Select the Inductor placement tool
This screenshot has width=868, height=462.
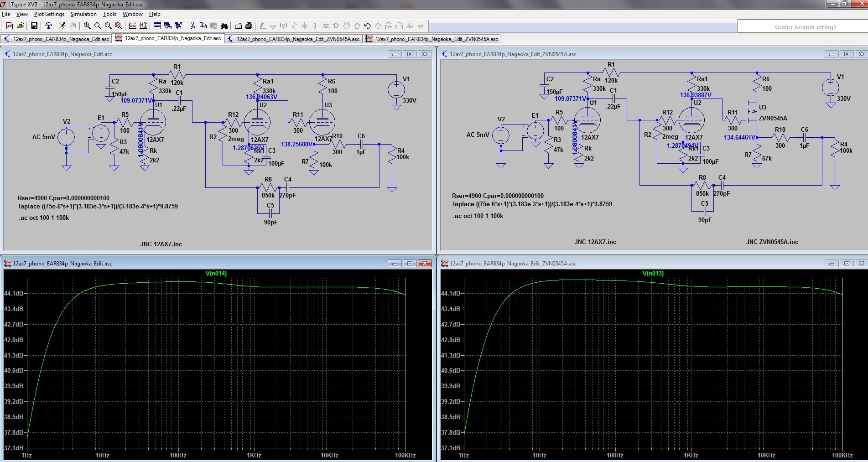[x=315, y=26]
